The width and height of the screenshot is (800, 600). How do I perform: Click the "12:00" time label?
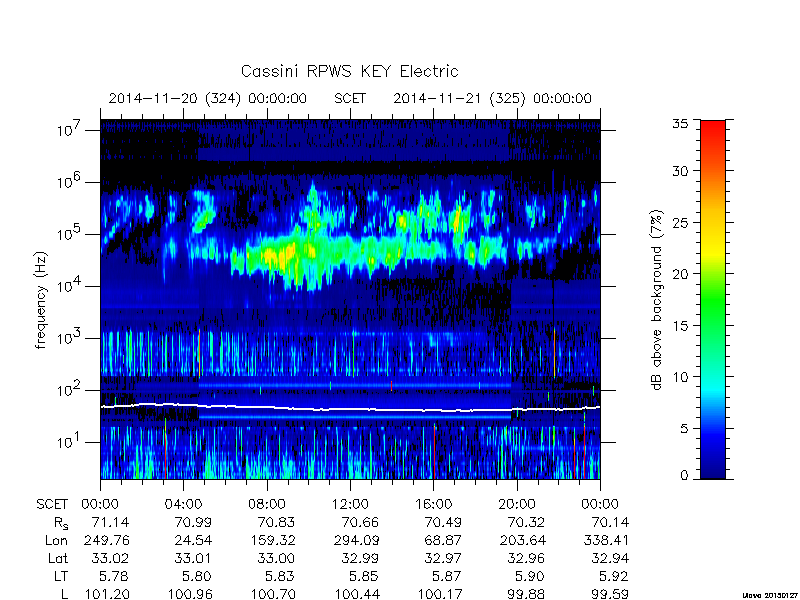[x=350, y=505]
